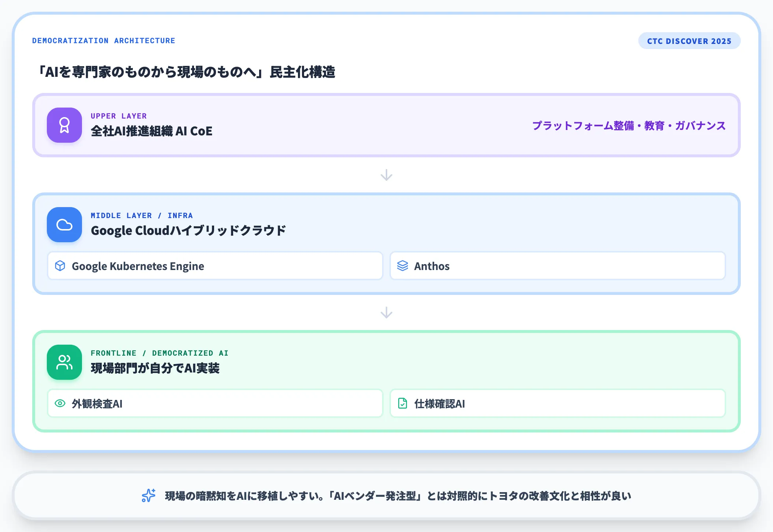Click the 現場の暗黙知 footer sentence
773x532 pixels.
[398, 496]
